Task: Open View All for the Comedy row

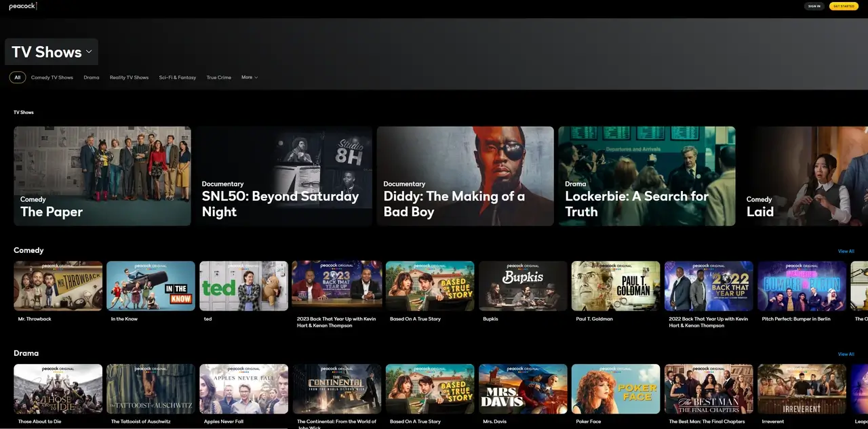Action: tap(846, 251)
